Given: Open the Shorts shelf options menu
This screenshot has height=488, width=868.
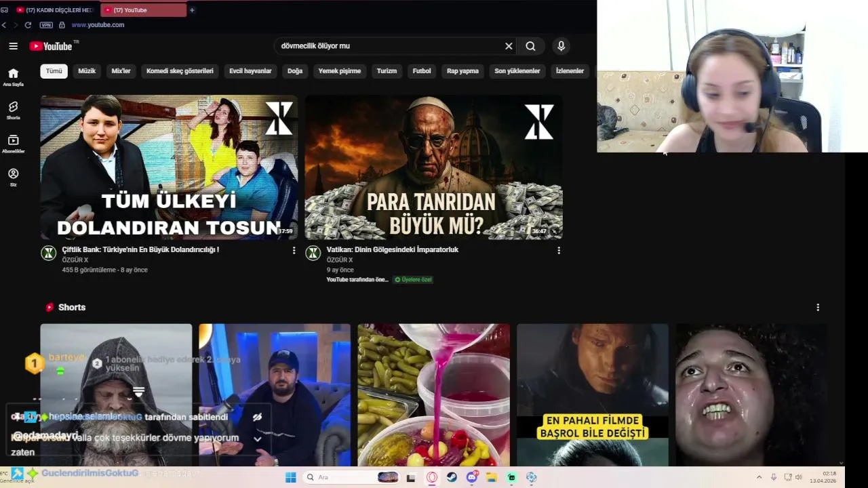Looking at the screenshot, I should [x=818, y=307].
